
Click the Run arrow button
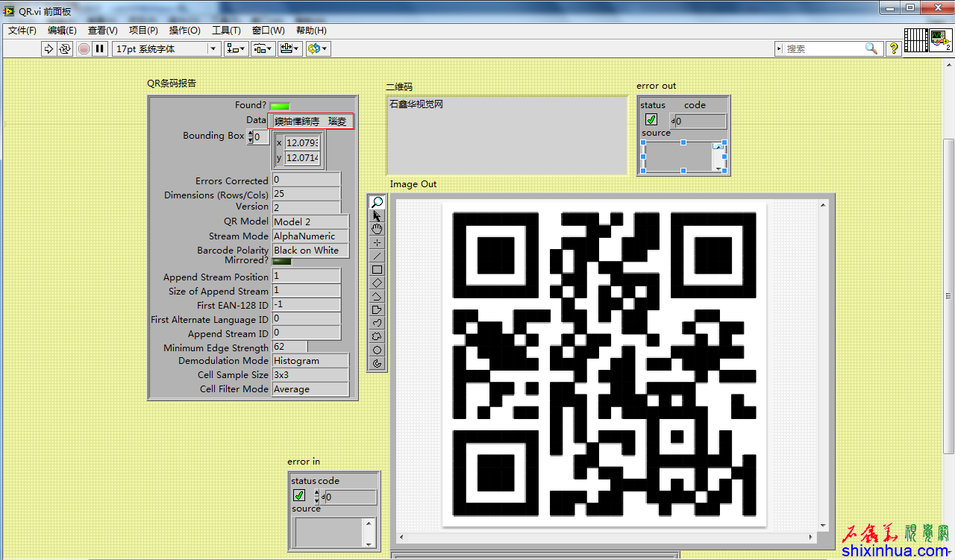(48, 48)
